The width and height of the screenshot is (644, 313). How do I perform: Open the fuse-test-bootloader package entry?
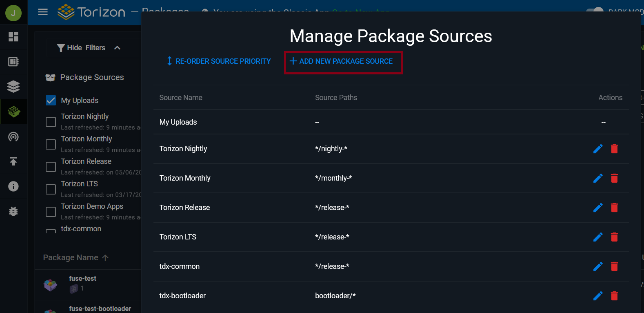point(88,307)
